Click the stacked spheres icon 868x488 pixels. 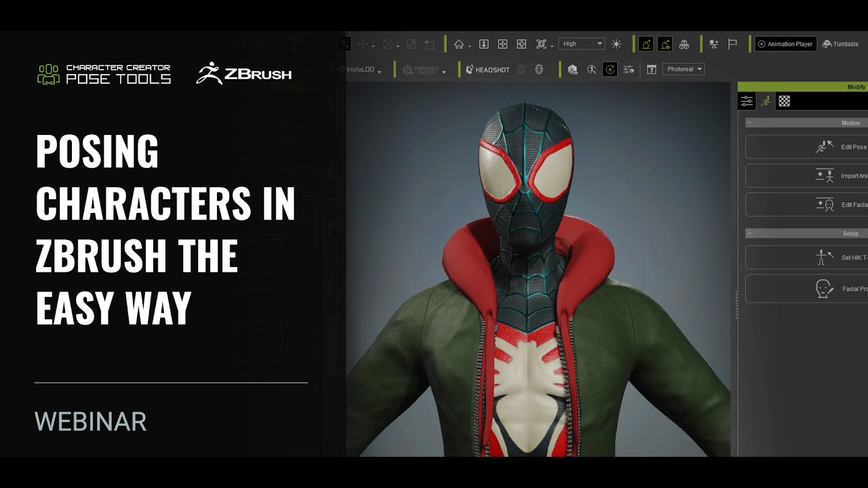(x=684, y=44)
